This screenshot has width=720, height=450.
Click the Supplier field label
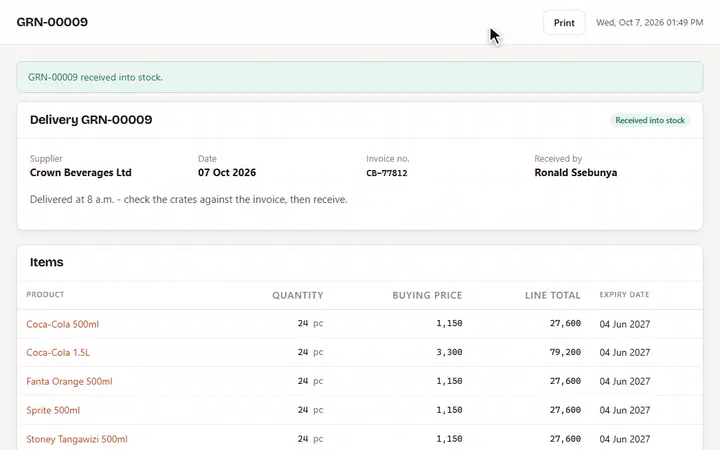(46, 158)
